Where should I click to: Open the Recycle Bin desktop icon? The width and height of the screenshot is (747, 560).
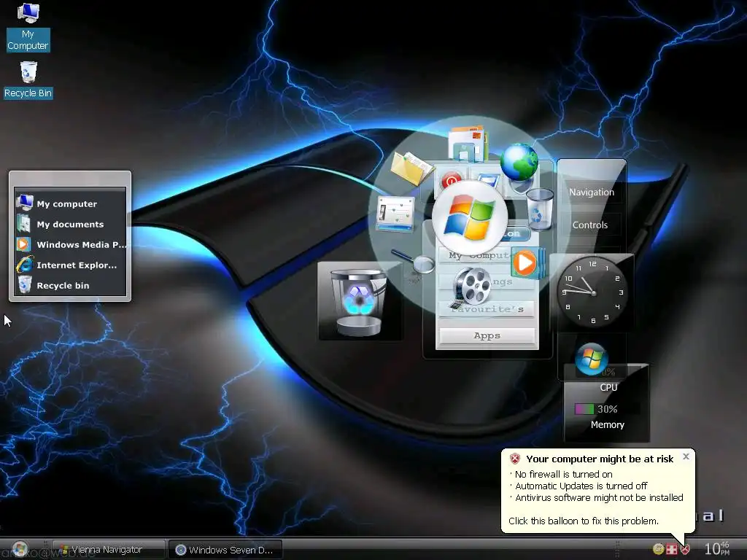coord(28,80)
